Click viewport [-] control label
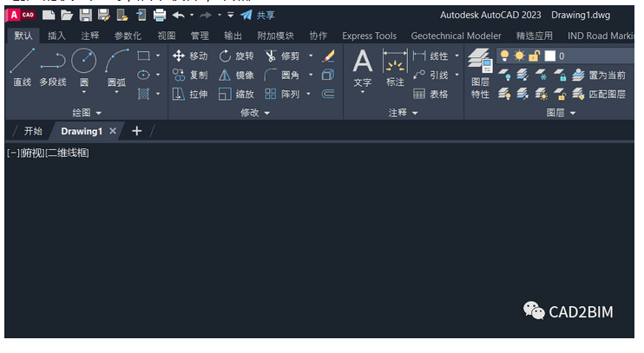This screenshot has width=644, height=353. point(13,154)
